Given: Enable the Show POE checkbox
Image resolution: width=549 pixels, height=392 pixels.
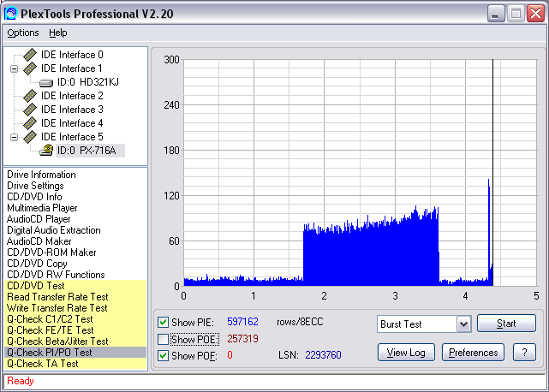Looking at the screenshot, I should coord(163,339).
